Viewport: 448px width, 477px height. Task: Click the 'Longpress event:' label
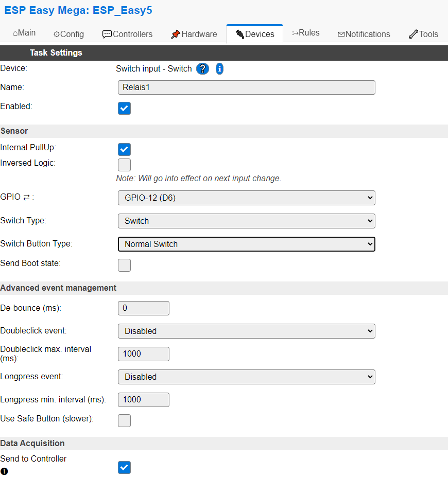tap(31, 377)
